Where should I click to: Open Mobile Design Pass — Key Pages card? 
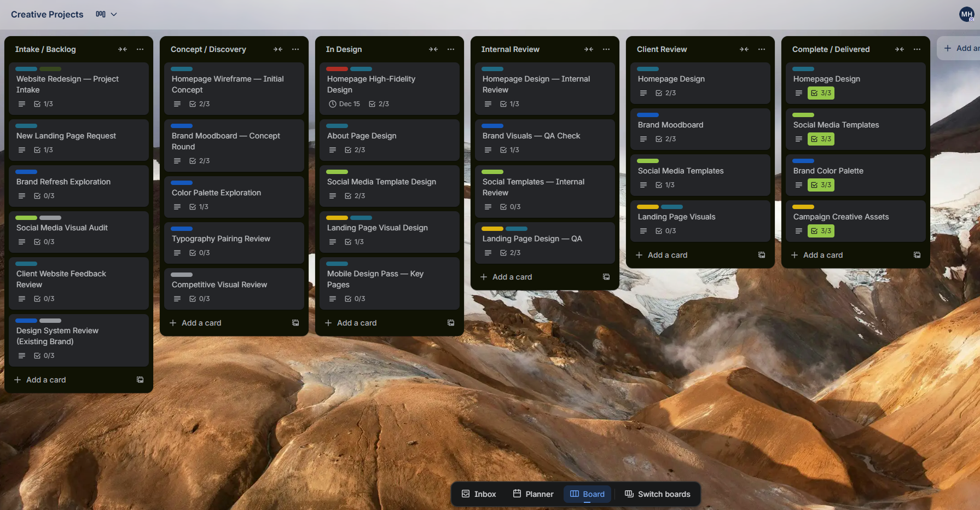tap(390, 283)
